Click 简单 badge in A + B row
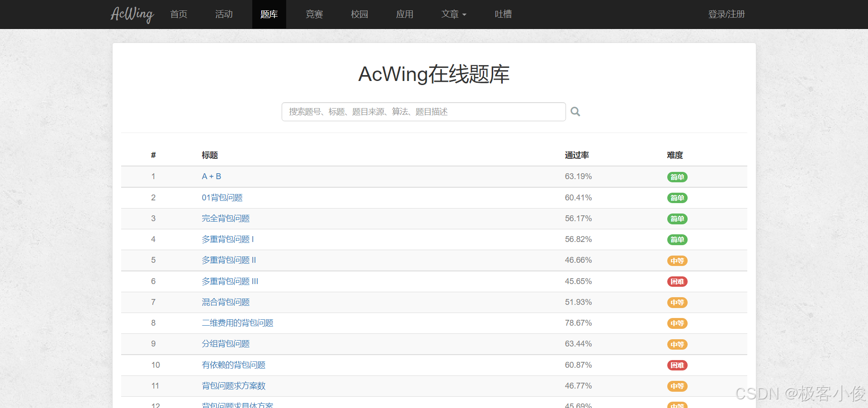This screenshot has width=868, height=408. (x=677, y=177)
